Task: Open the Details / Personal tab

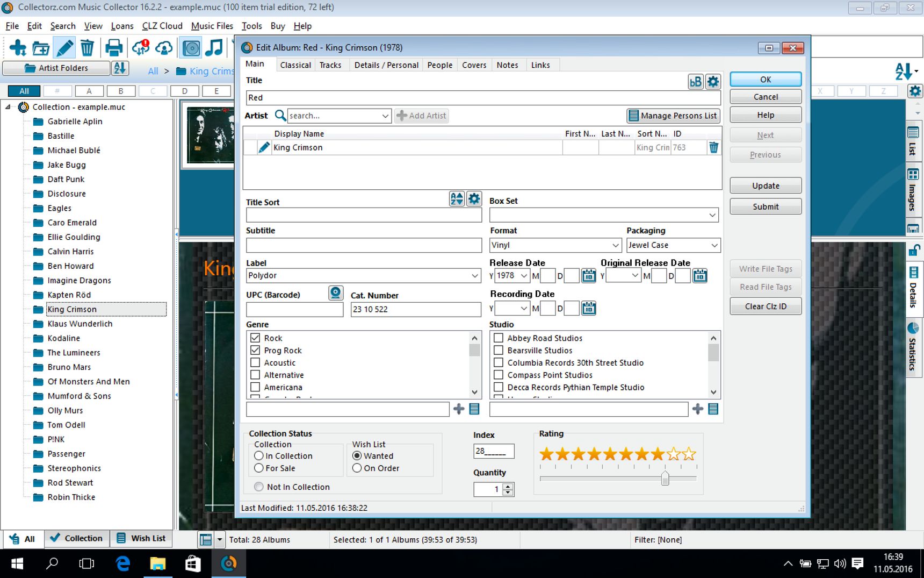Action: click(386, 65)
